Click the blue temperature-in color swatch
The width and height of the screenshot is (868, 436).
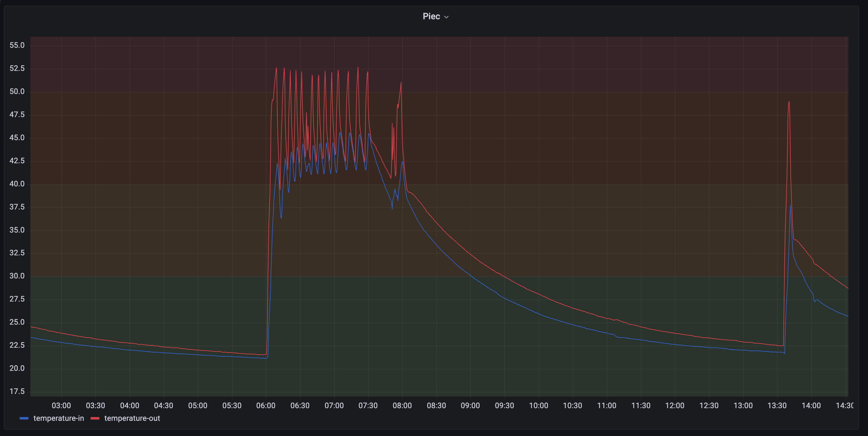(24, 418)
